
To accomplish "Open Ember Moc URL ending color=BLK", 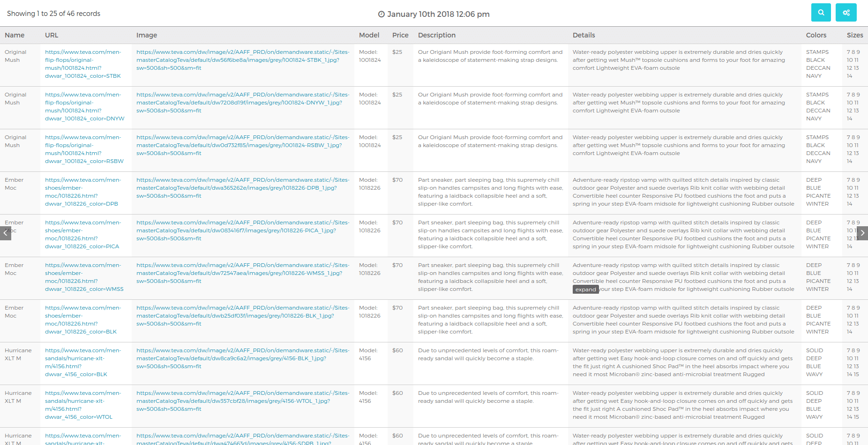I will click(83, 320).
